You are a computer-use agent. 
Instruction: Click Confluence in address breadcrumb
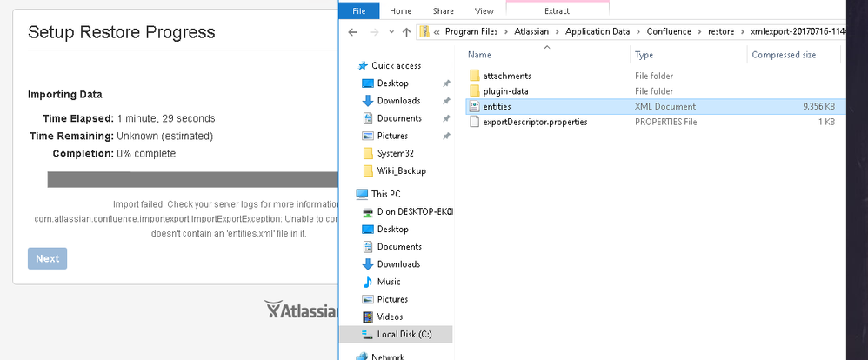[x=669, y=31]
